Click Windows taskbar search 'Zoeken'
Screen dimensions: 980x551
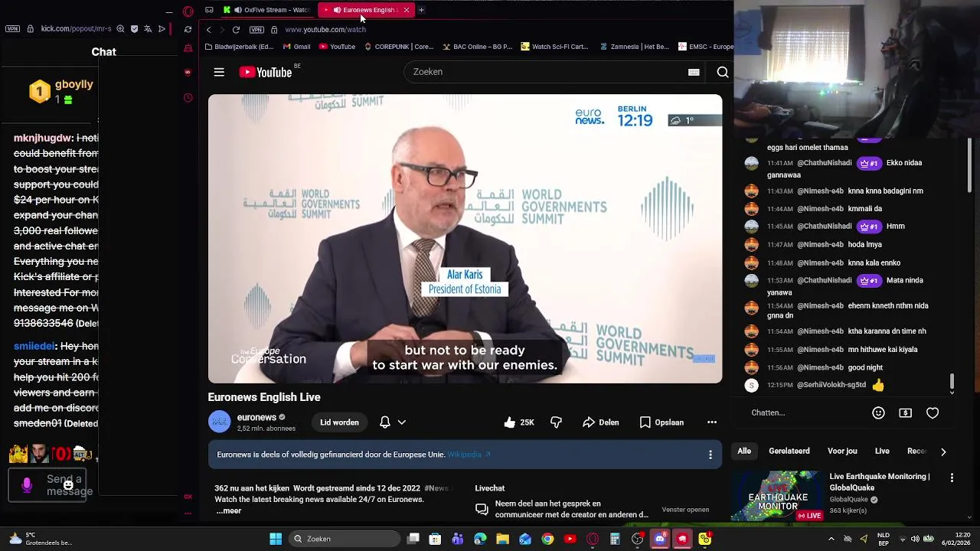[x=343, y=539]
